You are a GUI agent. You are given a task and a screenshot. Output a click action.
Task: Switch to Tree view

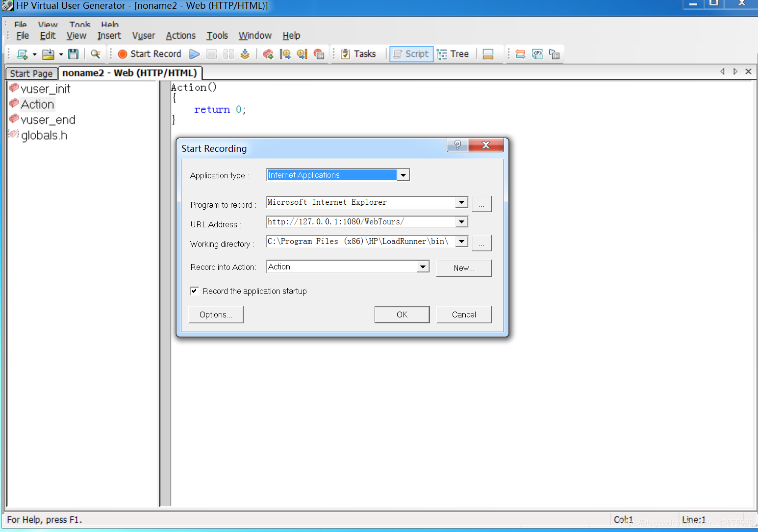[453, 54]
